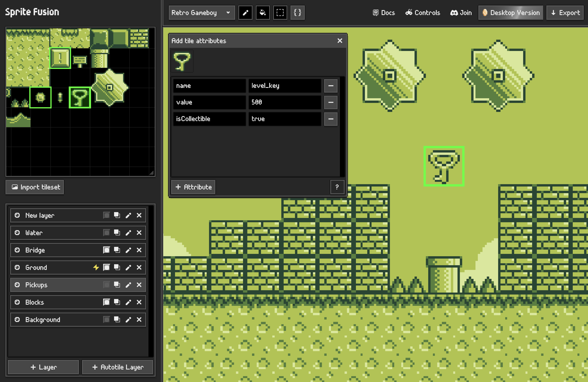Rename the Bridge layer with pencil icon
The height and width of the screenshot is (382, 588).
(128, 250)
